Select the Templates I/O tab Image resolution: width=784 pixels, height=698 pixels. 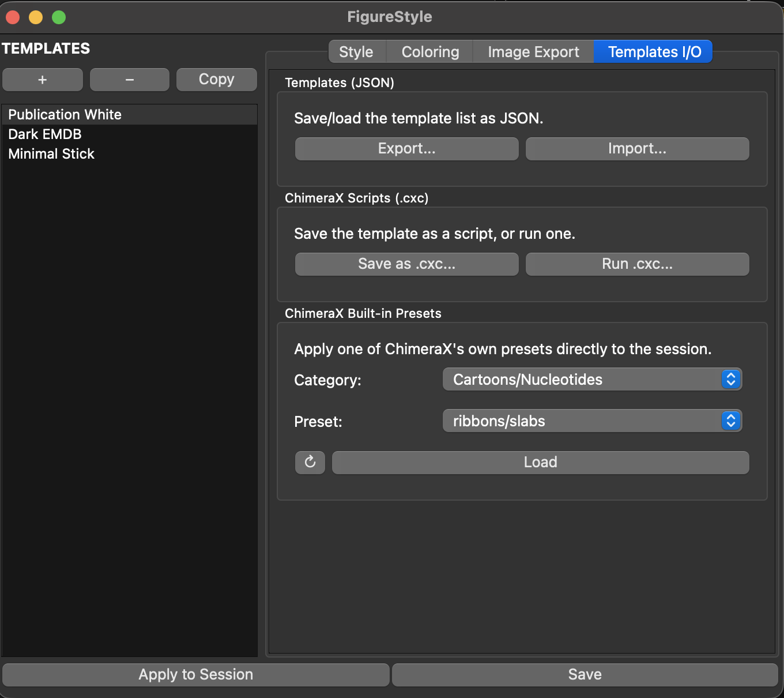click(654, 52)
